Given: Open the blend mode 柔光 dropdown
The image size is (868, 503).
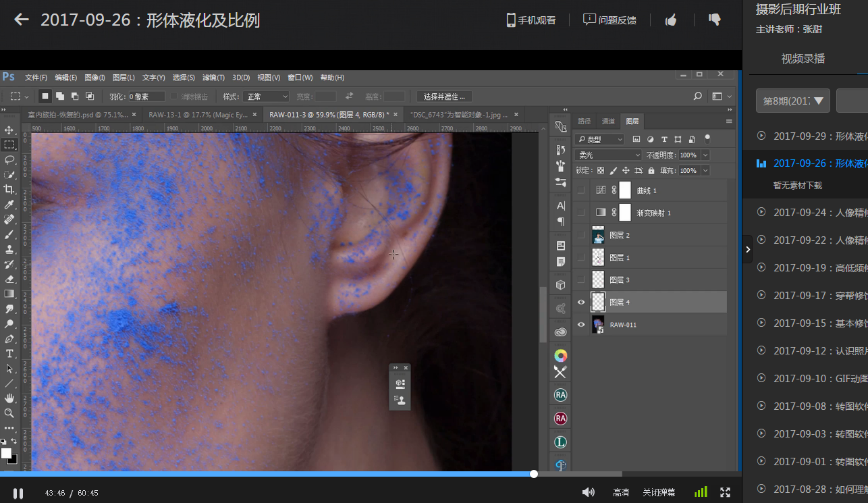Looking at the screenshot, I should [608, 155].
